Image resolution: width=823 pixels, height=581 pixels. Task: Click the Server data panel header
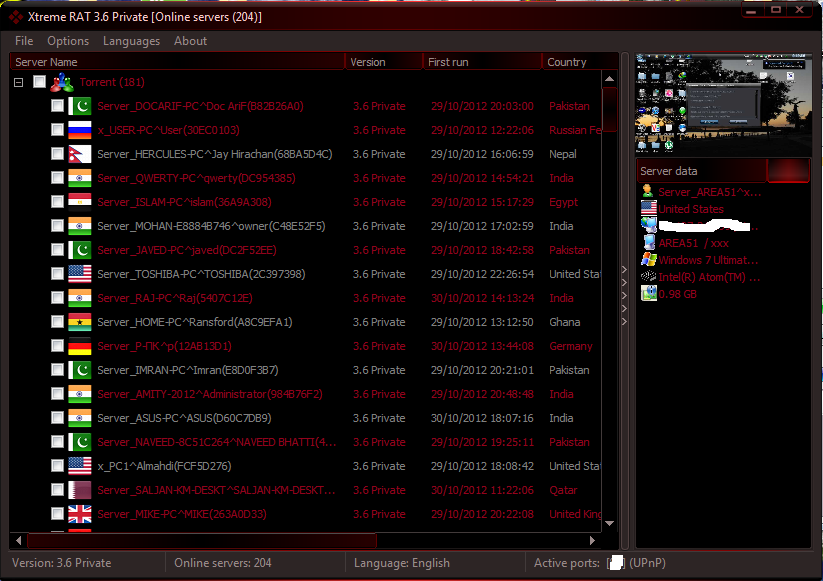pos(701,171)
